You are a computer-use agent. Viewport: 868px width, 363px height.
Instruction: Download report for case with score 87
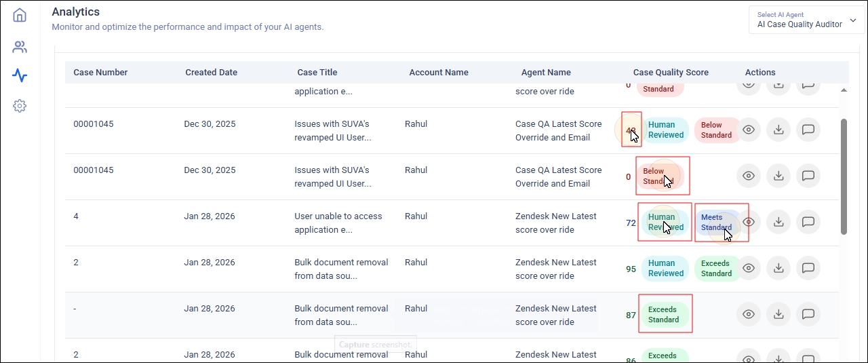(778, 314)
